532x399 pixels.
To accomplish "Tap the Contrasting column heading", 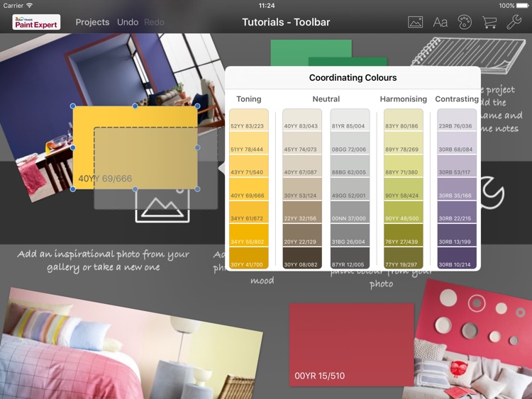I will click(x=457, y=99).
